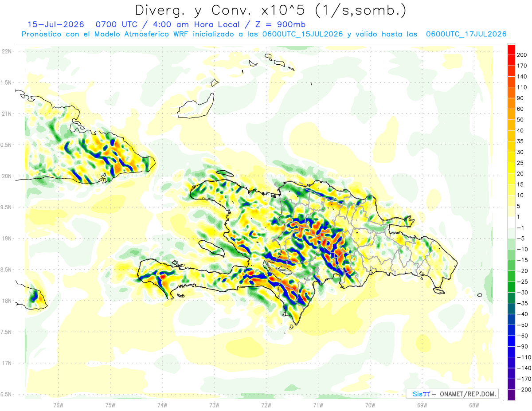The height and width of the screenshot is (411, 532).
Task: Click the '74W' longitude label
Action: point(162,404)
